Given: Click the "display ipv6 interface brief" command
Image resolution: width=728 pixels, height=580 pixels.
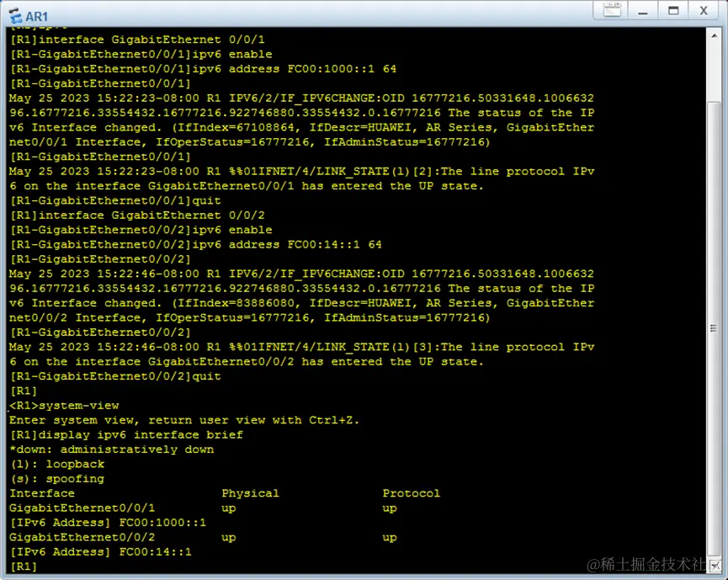Looking at the screenshot, I should pos(141,434).
